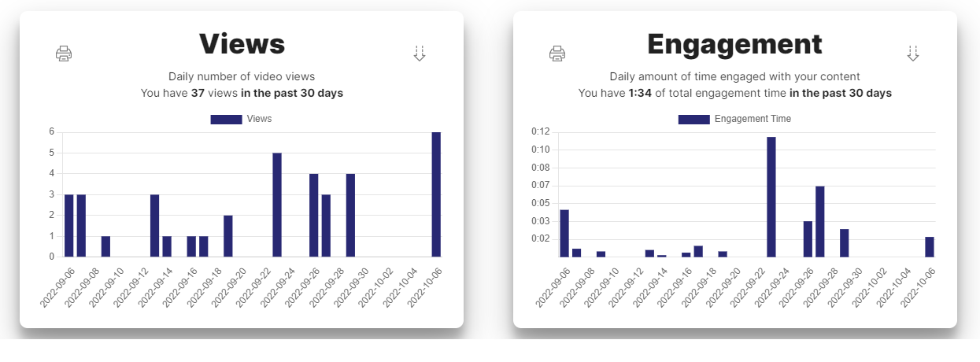Select the 2022-10-06 views bar

(x=436, y=194)
